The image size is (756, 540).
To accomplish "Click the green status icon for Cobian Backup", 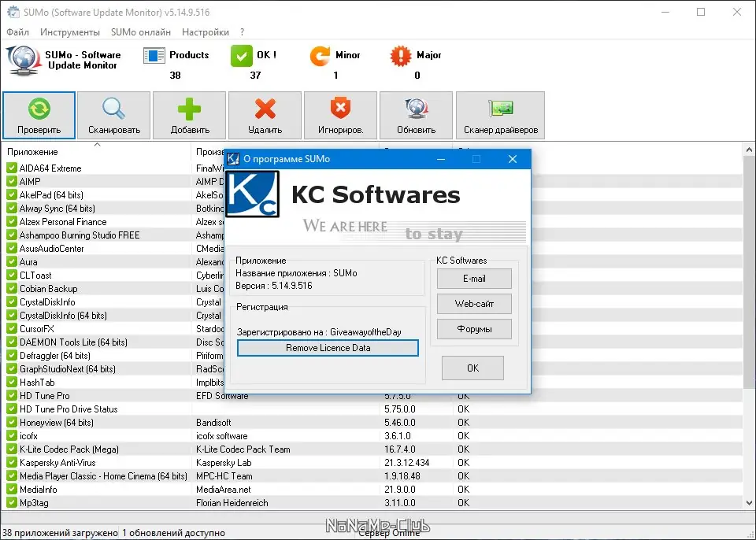I will pyautogui.click(x=12, y=289).
